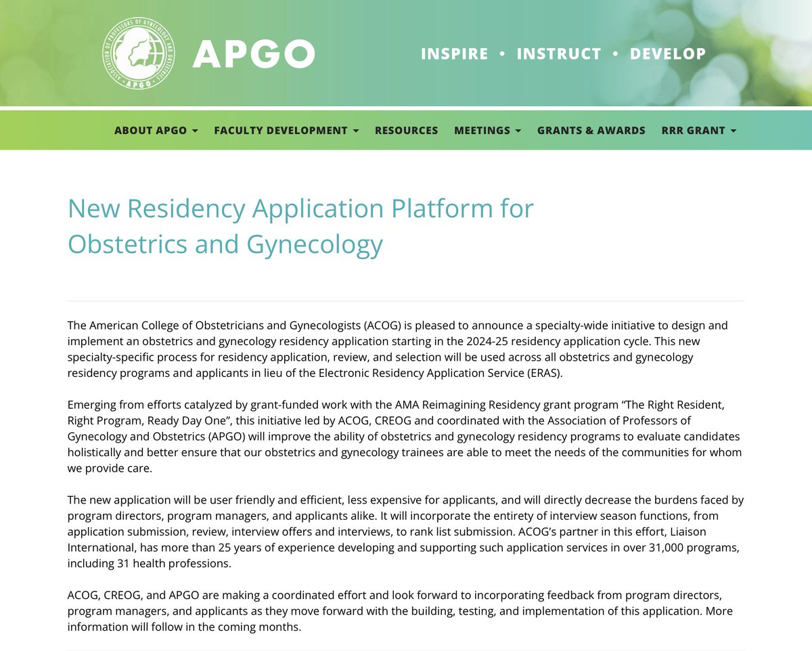Open the RRR Grant menu
Screen dimensions: 812x651
pyautogui.click(x=699, y=130)
